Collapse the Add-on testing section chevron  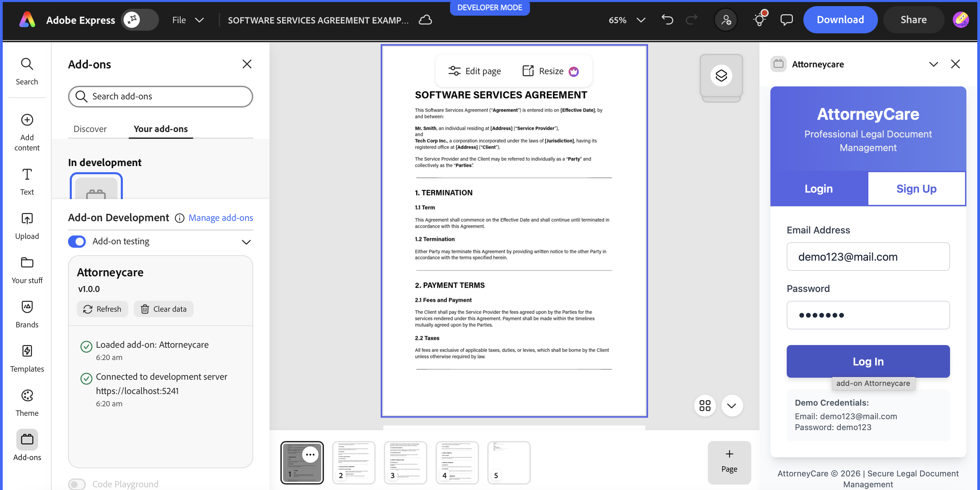(246, 242)
